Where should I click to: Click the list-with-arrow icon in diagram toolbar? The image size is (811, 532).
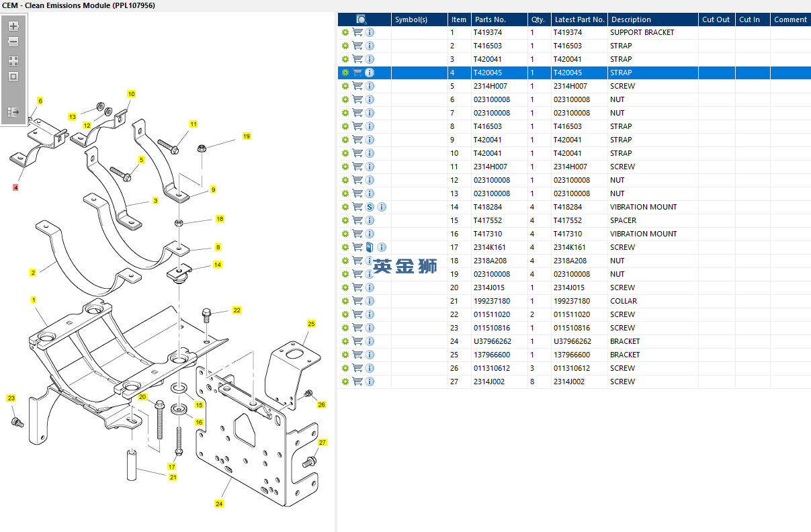tap(13, 112)
